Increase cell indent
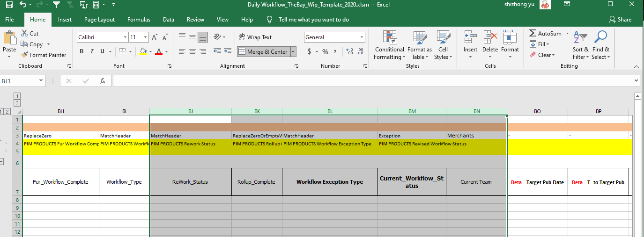 click(x=228, y=51)
